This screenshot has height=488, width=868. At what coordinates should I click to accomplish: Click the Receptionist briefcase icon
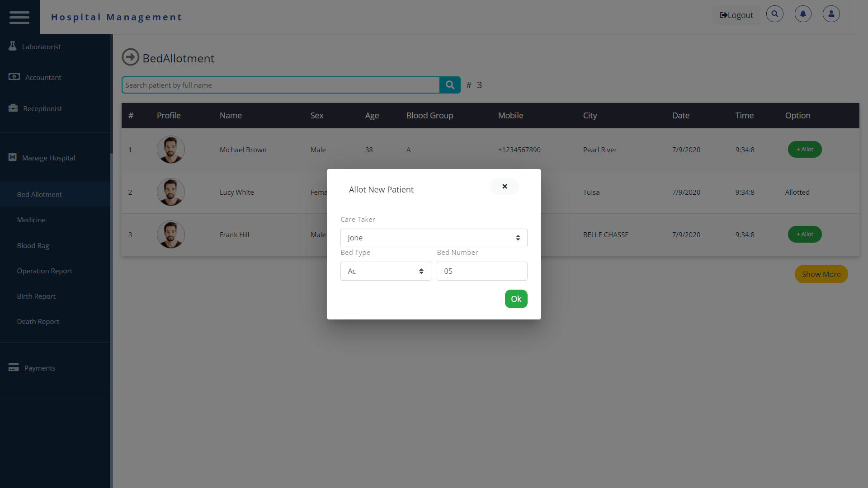[13, 108]
